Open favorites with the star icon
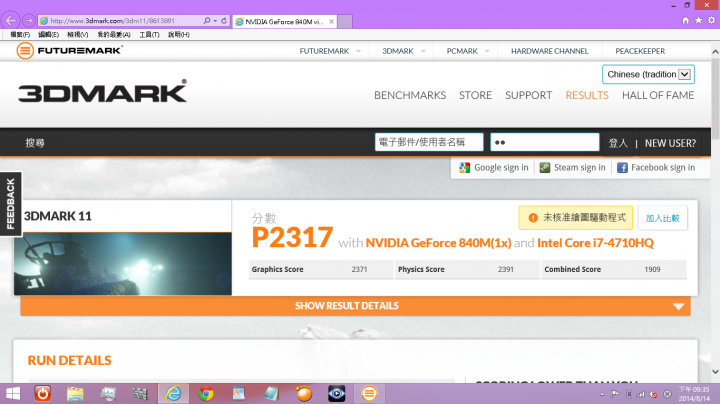The image size is (720, 404). point(698,20)
